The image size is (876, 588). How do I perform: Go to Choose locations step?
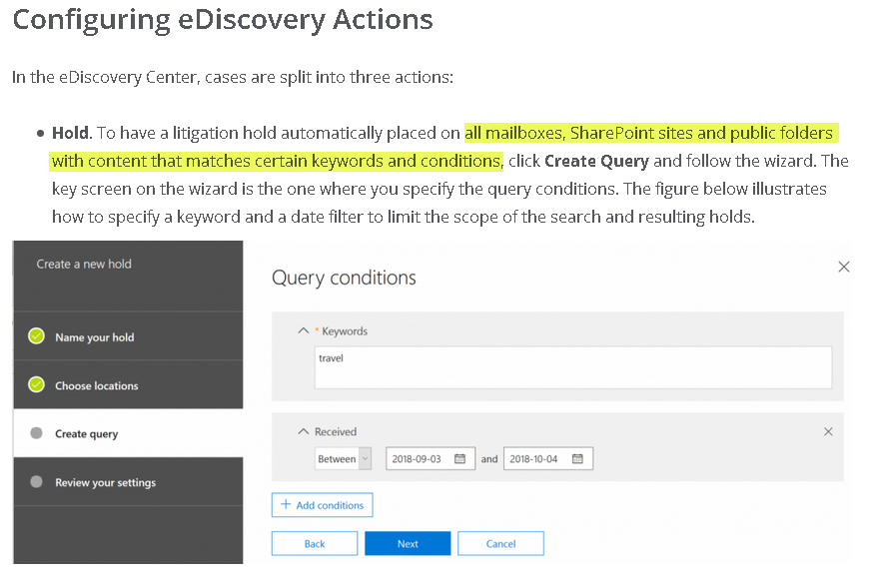(128, 385)
